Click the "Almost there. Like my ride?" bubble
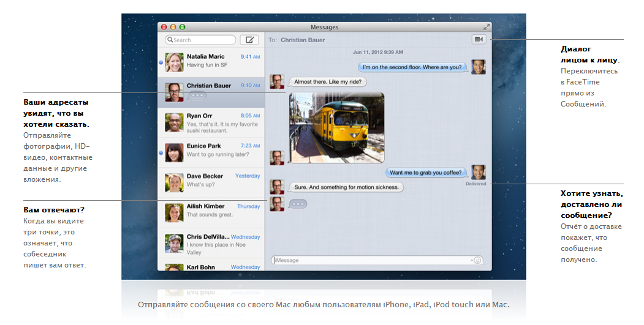Screen dimensions: 644x325 point(328,81)
